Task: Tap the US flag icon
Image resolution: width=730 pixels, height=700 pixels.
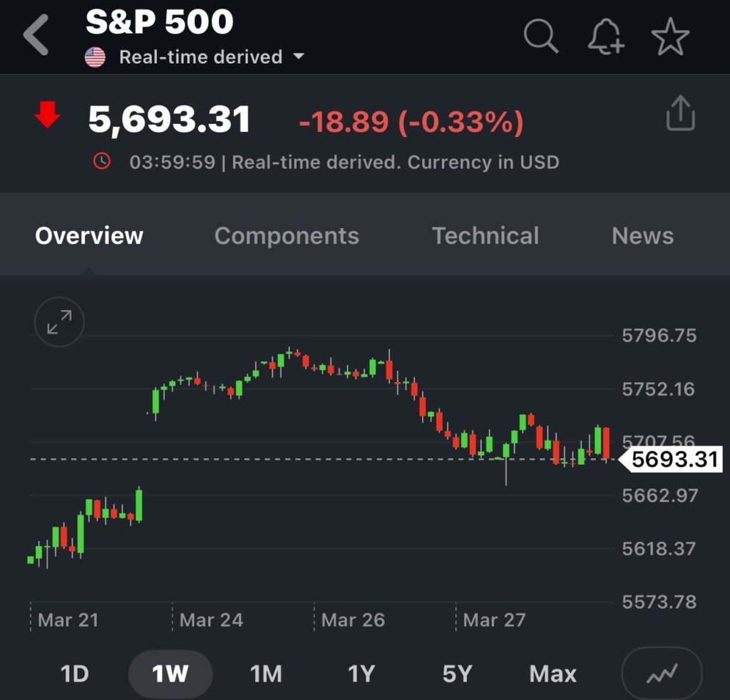Action: click(x=95, y=57)
